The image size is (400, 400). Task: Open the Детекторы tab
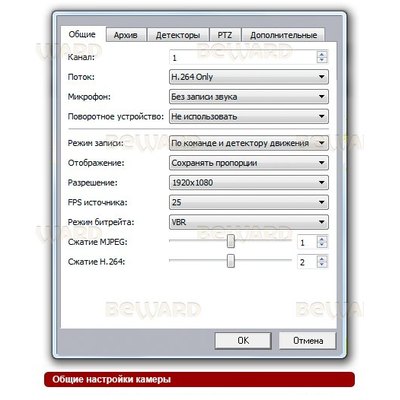[x=178, y=35]
